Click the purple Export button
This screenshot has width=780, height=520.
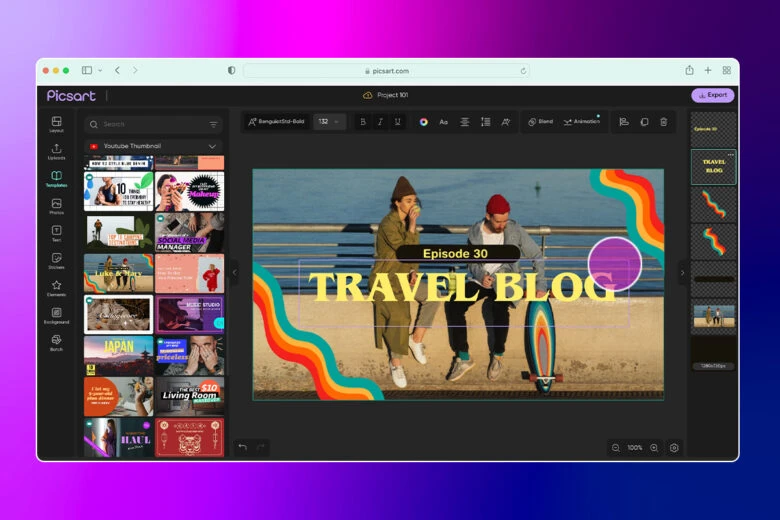pyautogui.click(x=712, y=95)
